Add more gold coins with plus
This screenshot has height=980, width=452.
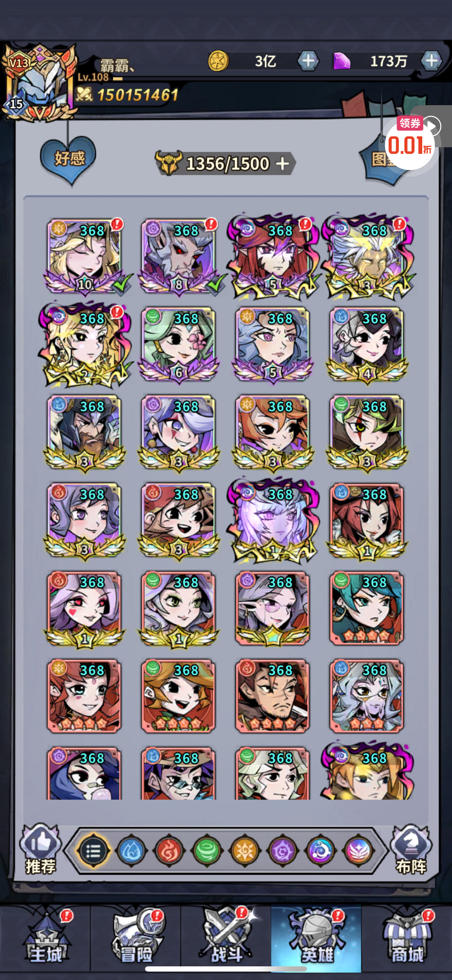tap(308, 61)
